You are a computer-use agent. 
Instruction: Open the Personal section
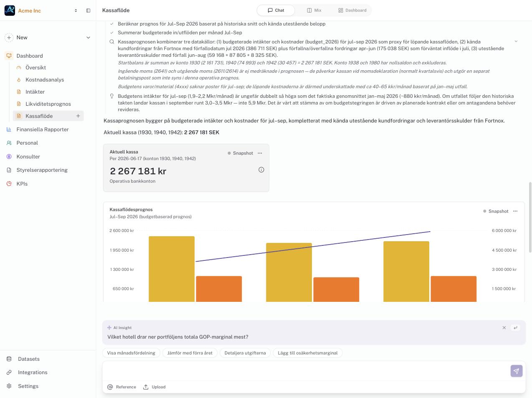27,143
